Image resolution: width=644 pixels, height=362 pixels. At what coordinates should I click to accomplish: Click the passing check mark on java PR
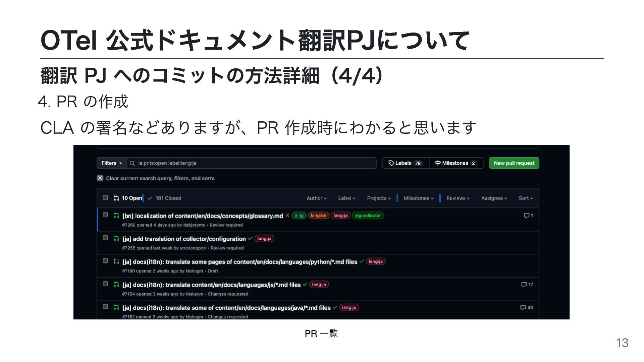335,307
